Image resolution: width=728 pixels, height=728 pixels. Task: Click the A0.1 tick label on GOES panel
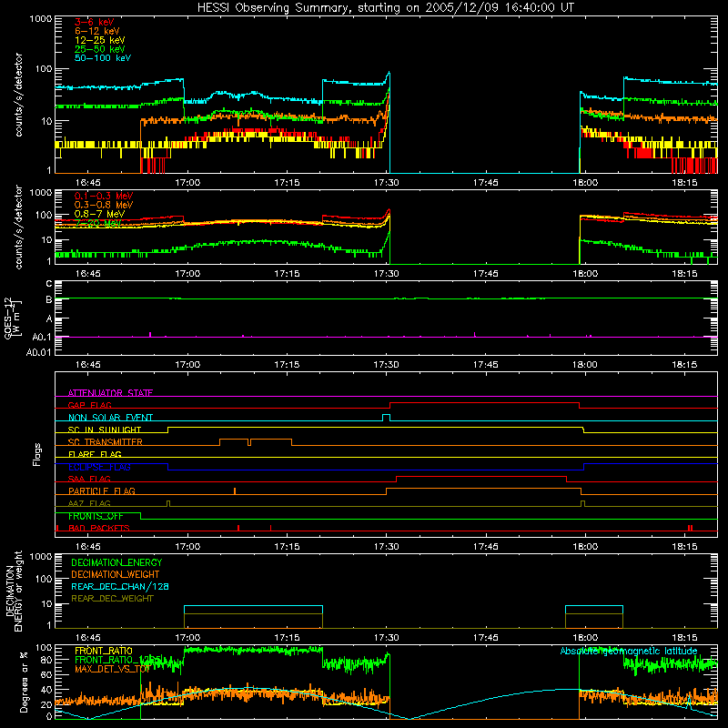42,338
